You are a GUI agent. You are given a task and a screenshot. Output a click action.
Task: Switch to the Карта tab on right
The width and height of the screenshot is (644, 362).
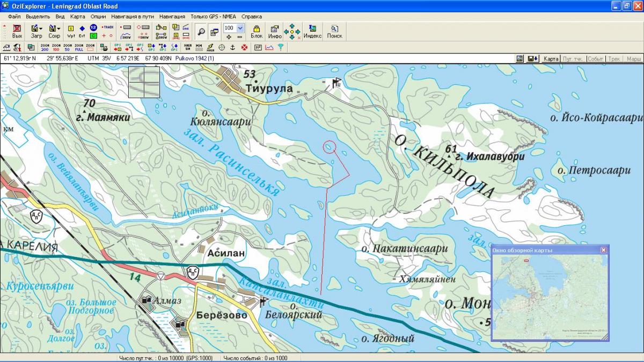[x=551, y=58]
